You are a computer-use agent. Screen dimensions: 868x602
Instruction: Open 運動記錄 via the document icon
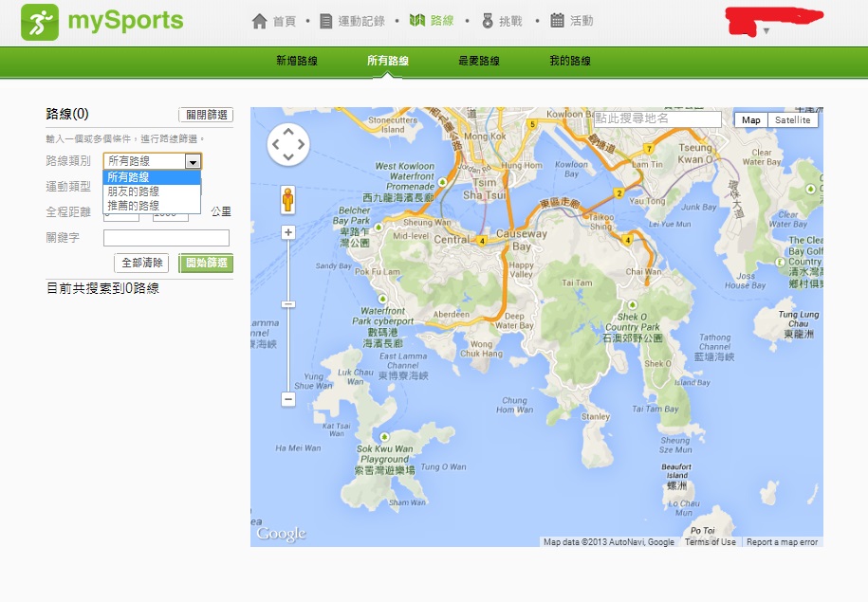click(x=326, y=21)
